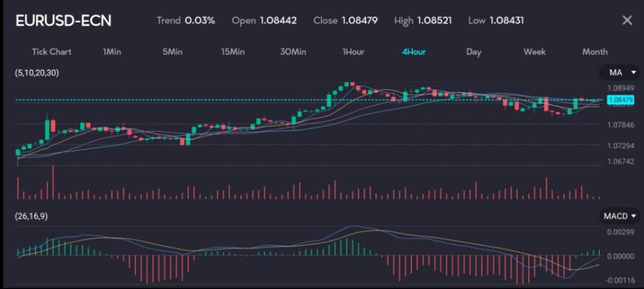The height and width of the screenshot is (289, 644).
Task: Click the tallest red volume bar
Action: tap(53, 182)
